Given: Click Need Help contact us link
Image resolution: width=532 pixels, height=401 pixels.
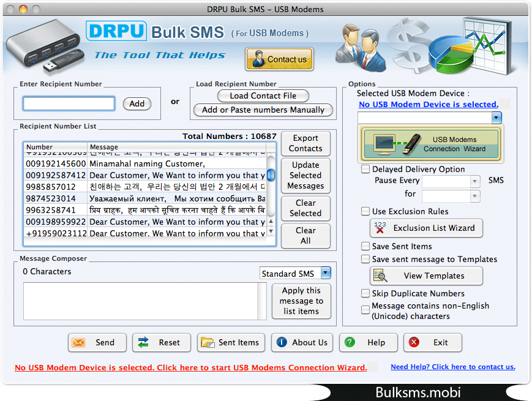Looking at the screenshot, I should (x=453, y=367).
